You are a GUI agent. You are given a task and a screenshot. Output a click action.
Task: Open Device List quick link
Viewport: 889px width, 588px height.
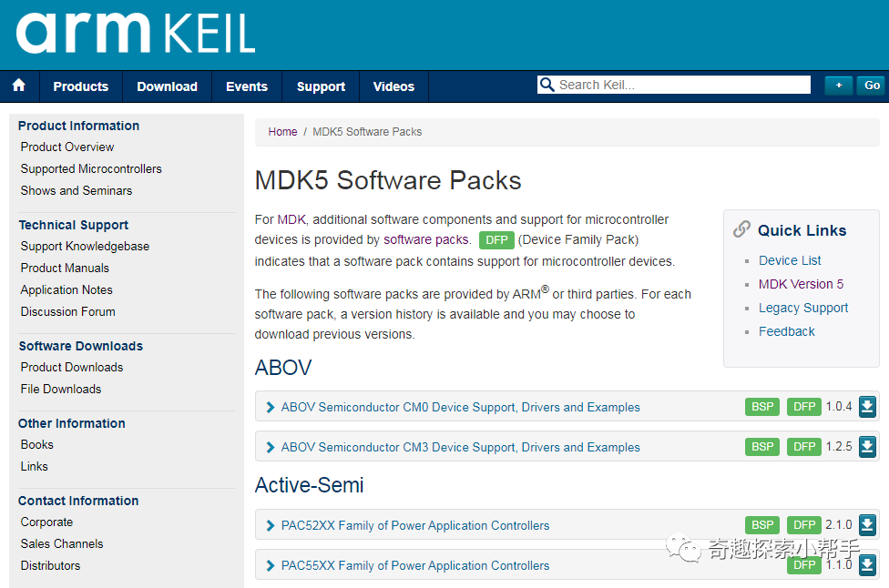(790, 260)
